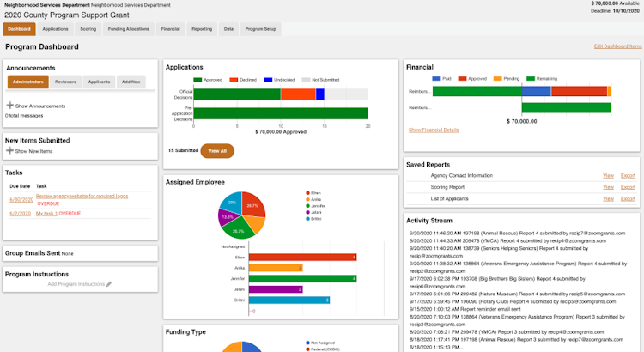644x352 pixels.
Task: Click Paid blue legend swatch in Financial
Action: tap(436, 78)
